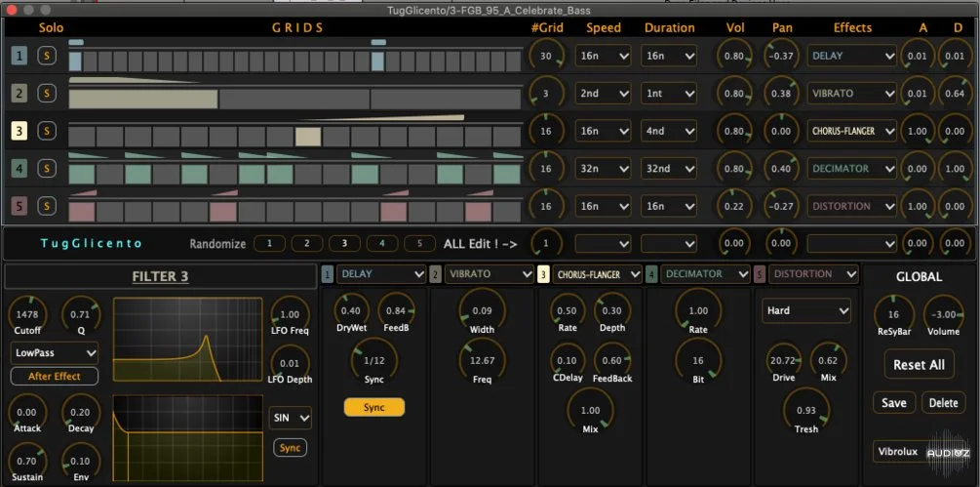This screenshot has height=487, width=980.
Task: Solo grid row 5
Action: 47,206
